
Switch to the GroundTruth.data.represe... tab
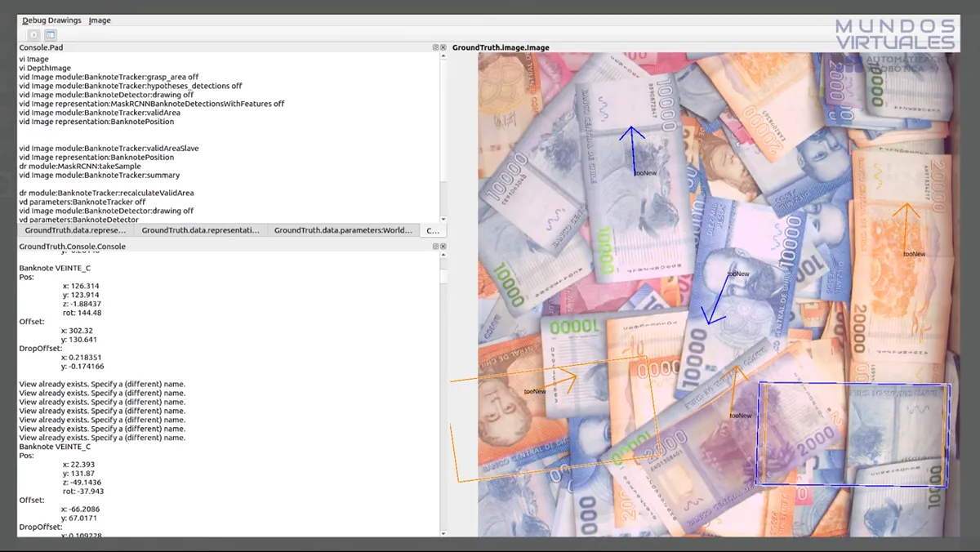(x=75, y=230)
